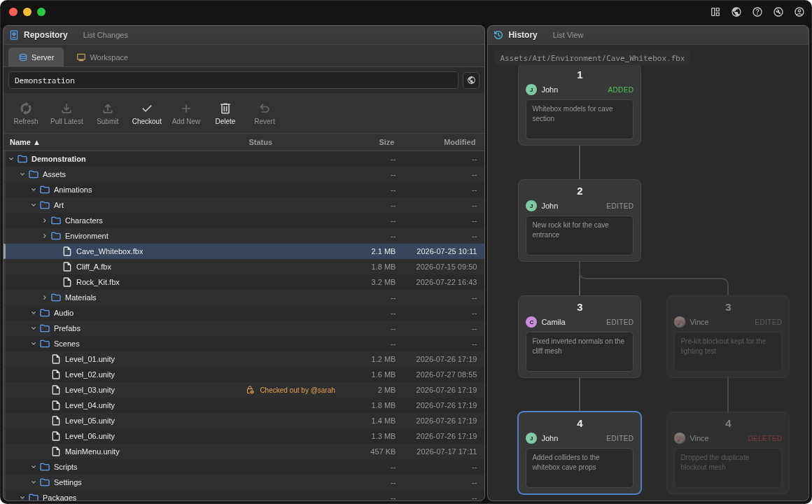This screenshot has height=504, width=812.
Task: Click the file icon of MainMenu.unity
Action: [x=56, y=451]
